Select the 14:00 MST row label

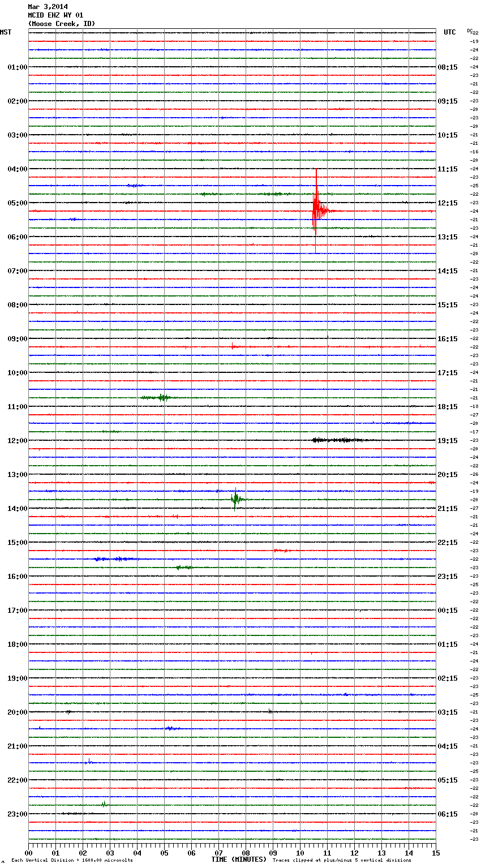(x=18, y=509)
